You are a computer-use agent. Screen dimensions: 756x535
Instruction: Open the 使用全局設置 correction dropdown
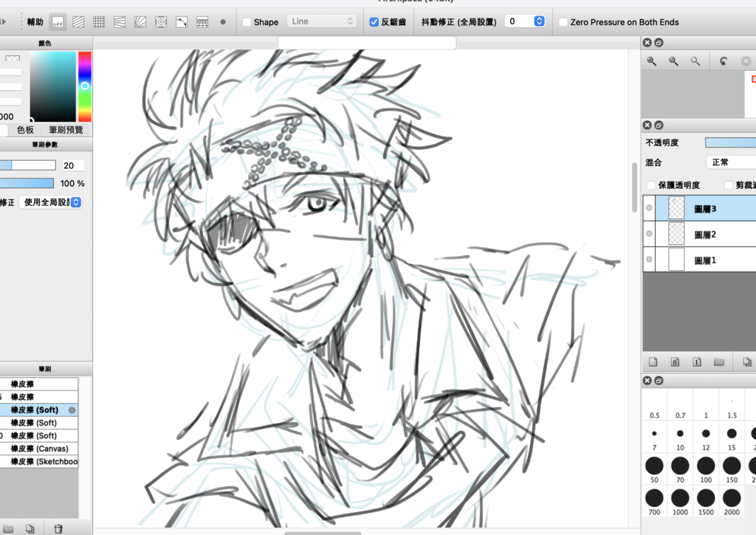[51, 202]
